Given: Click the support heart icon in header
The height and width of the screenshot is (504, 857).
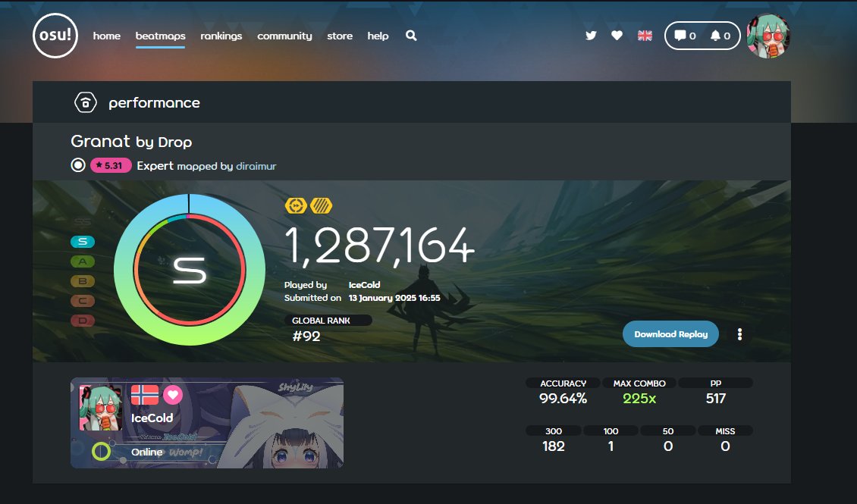Looking at the screenshot, I should [617, 36].
